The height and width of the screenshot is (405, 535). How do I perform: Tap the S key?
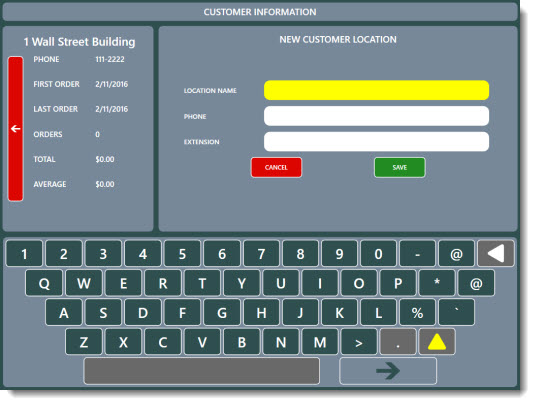pos(103,313)
